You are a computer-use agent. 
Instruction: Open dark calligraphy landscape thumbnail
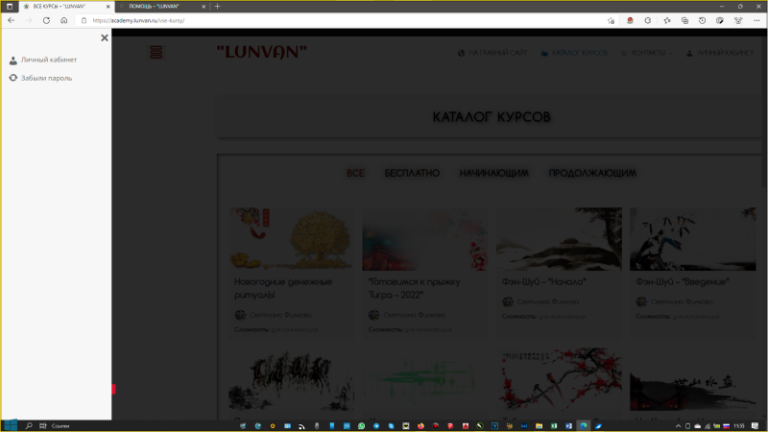tap(693, 380)
